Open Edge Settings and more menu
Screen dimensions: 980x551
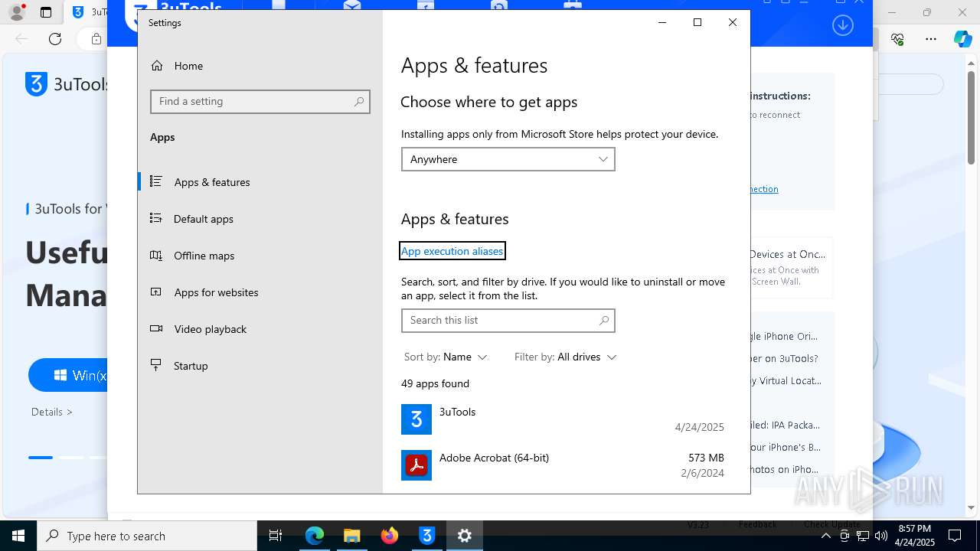pyautogui.click(x=931, y=39)
